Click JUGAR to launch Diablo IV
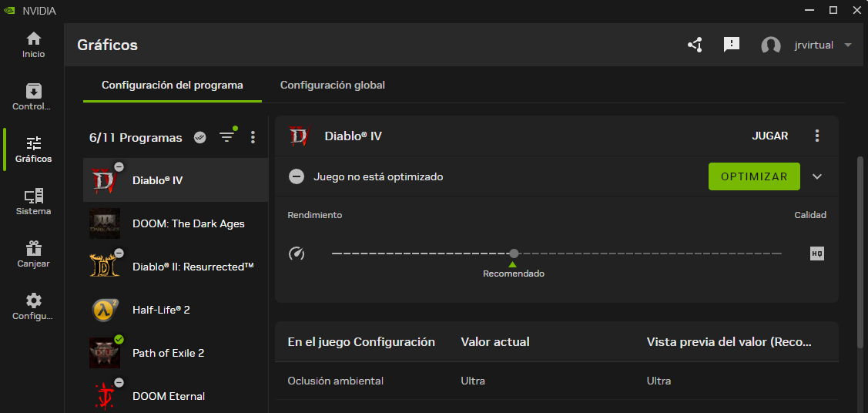Viewport: 868px width, 413px height. (x=769, y=136)
